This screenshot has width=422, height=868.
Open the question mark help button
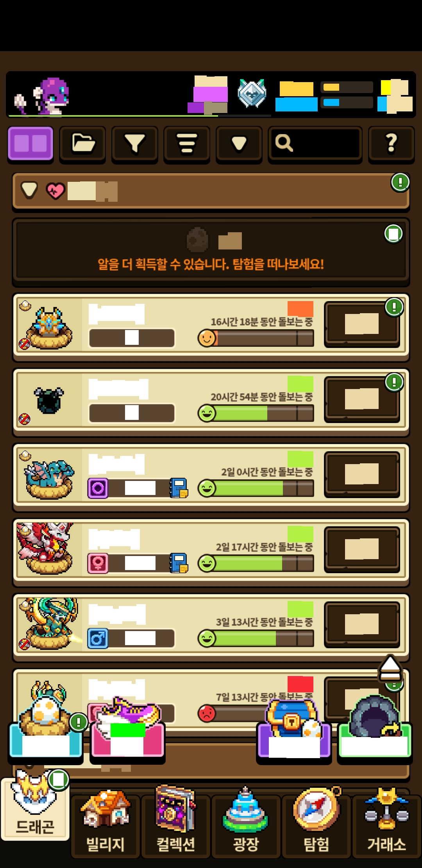tap(392, 143)
